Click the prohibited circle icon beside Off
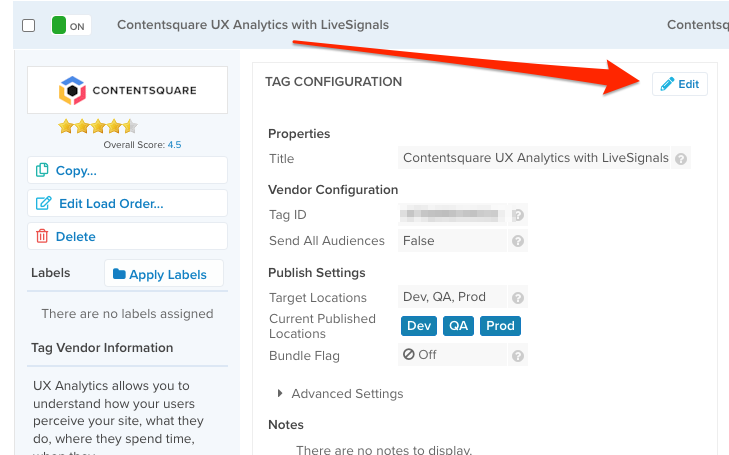The height and width of the screenshot is (455, 729). click(x=409, y=355)
